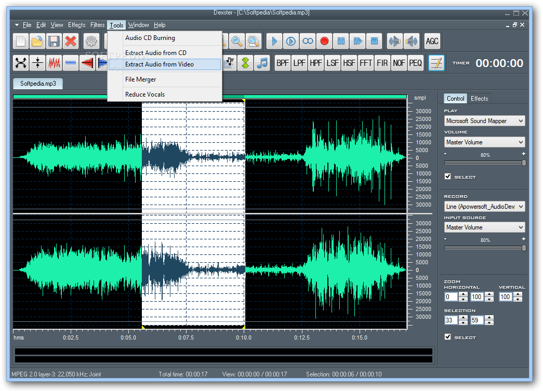
Task: Enable loop playback with the infinity icon
Action: click(308, 41)
